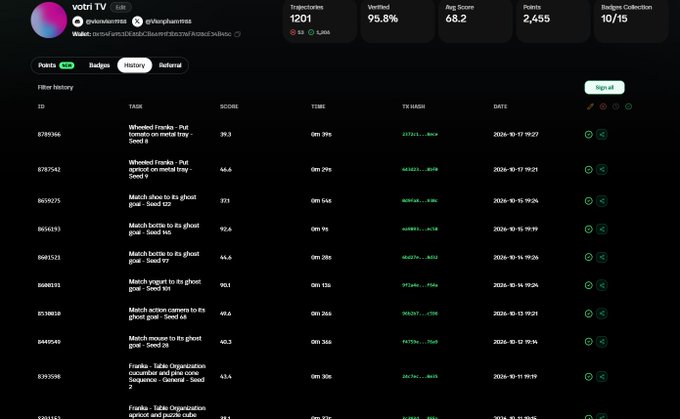
Task: Click the TASK column header
Action: [135, 106]
